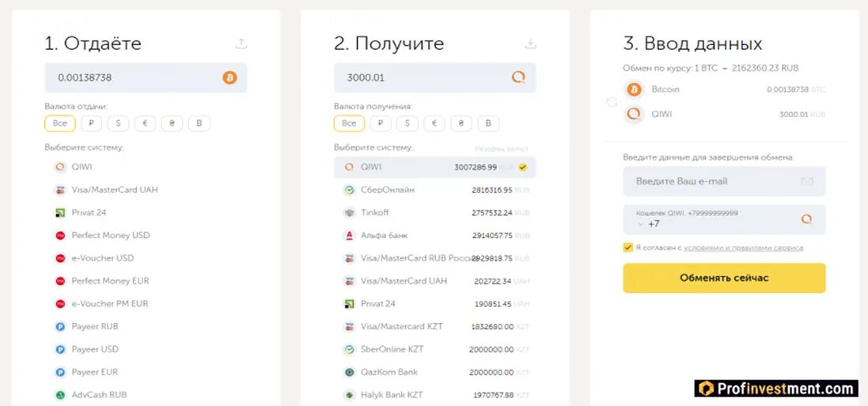Choose Visa/Mastercard KZT to receive
This screenshot has height=406, width=868.
[x=434, y=326]
